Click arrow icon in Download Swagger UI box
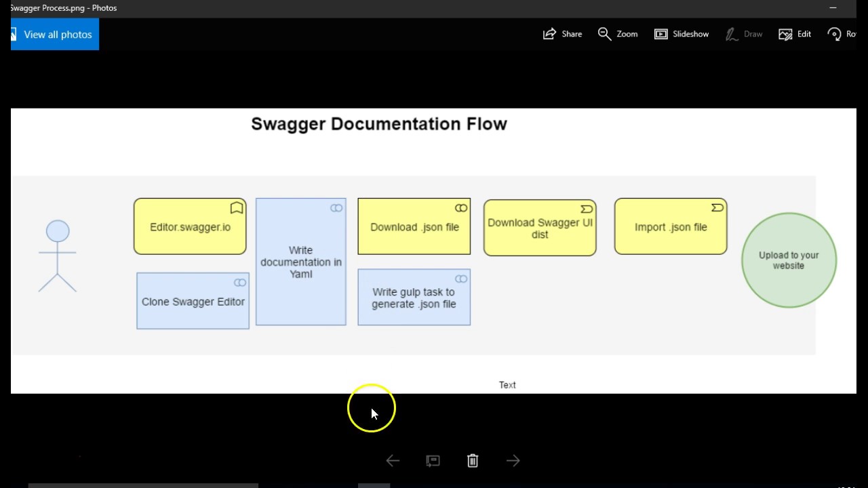868x488 pixels. pyautogui.click(x=587, y=209)
